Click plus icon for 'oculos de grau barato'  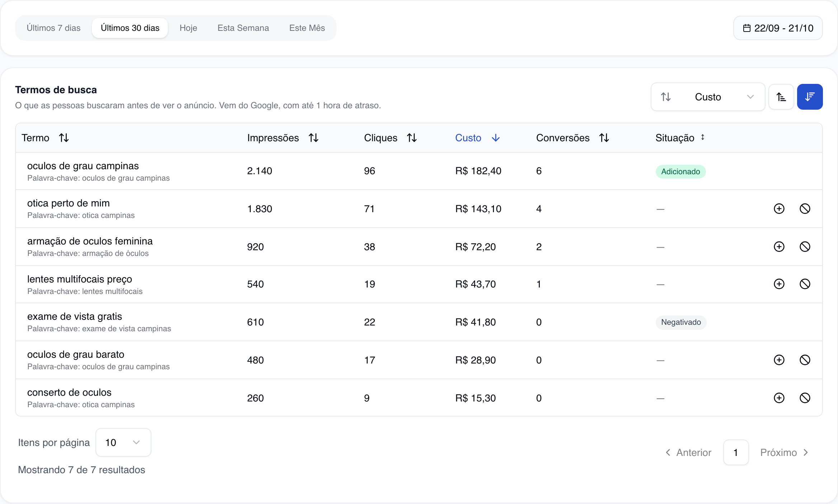coord(779,360)
